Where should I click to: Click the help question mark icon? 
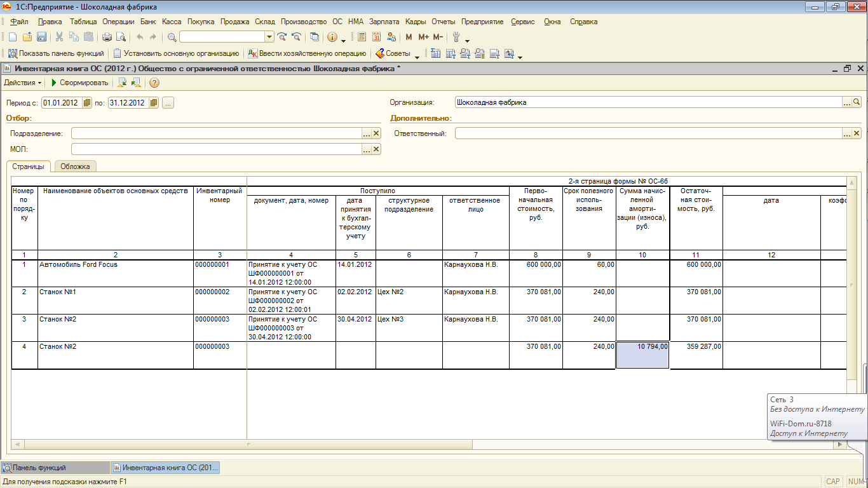click(154, 83)
